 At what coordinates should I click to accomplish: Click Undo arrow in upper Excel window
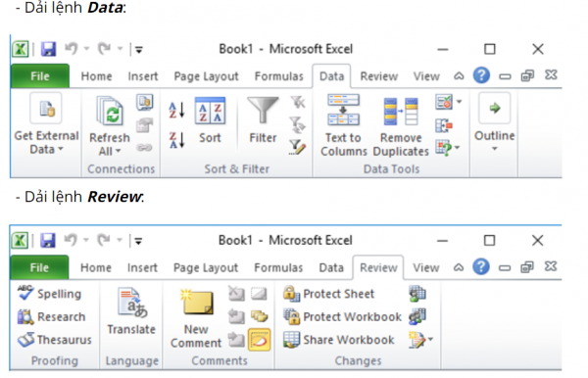[x=71, y=49]
